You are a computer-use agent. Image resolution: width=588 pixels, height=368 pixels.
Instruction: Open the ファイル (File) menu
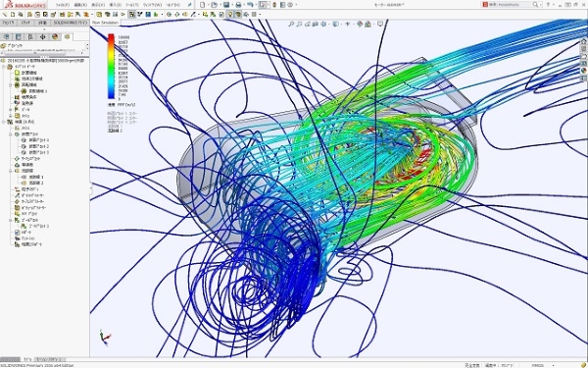tap(63, 5)
